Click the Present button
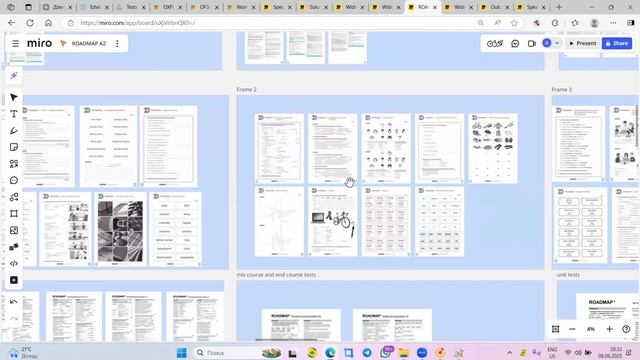Screen dimensions: 640x360 (x=582, y=43)
